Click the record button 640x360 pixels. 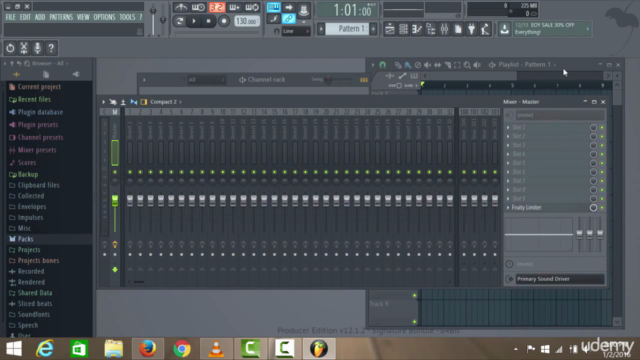224,21
